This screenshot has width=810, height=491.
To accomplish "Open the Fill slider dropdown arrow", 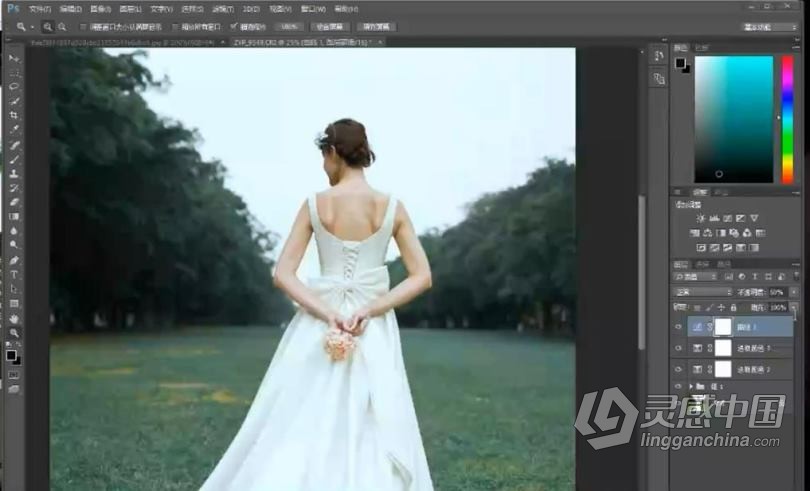I will click(795, 308).
